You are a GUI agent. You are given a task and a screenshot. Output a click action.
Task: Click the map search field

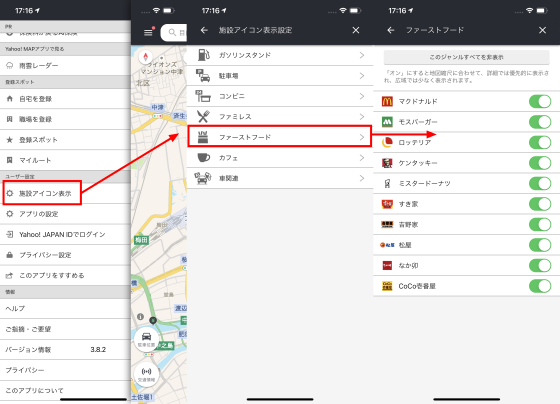174,33
